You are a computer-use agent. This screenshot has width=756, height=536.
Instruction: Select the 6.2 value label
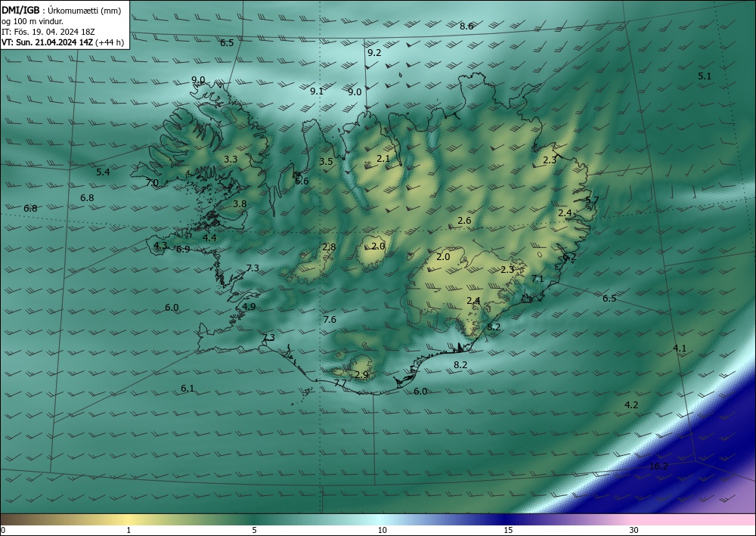(x=569, y=257)
